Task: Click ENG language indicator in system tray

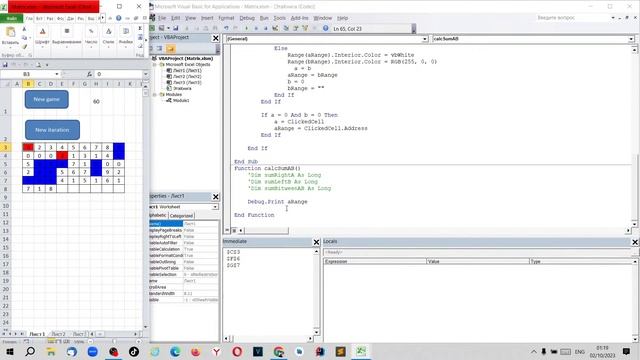Action: [580, 351]
